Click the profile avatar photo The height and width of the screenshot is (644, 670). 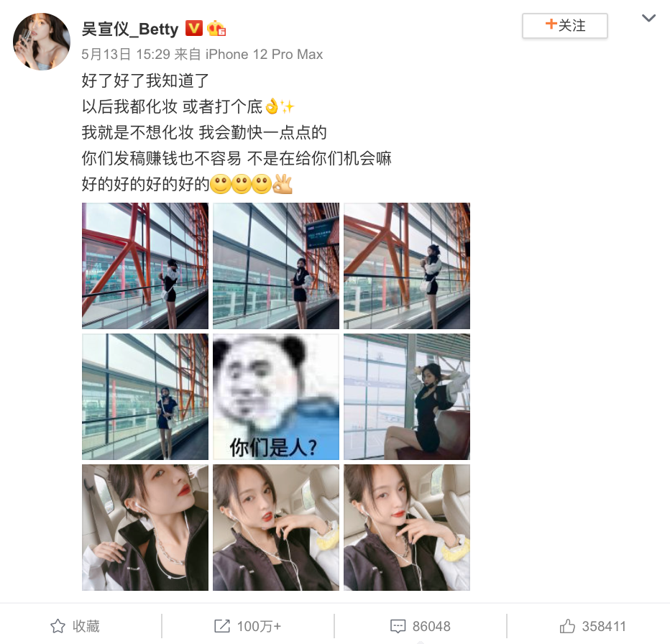(x=42, y=42)
